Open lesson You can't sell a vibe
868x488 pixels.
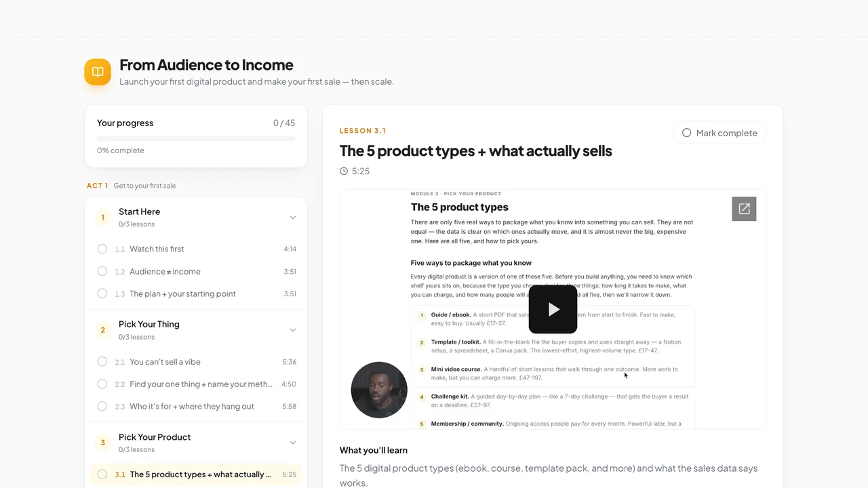click(x=196, y=362)
